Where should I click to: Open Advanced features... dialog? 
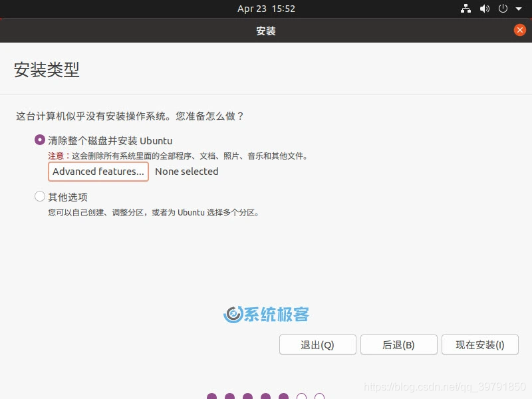[98, 172]
